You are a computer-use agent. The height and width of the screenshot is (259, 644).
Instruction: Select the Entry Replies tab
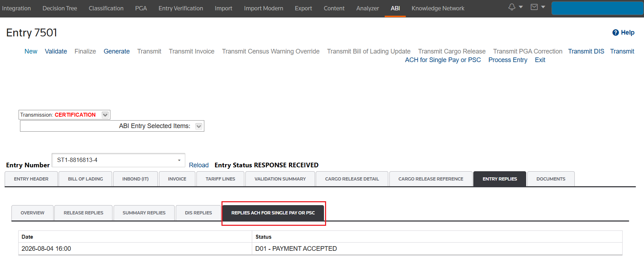pyautogui.click(x=500, y=179)
